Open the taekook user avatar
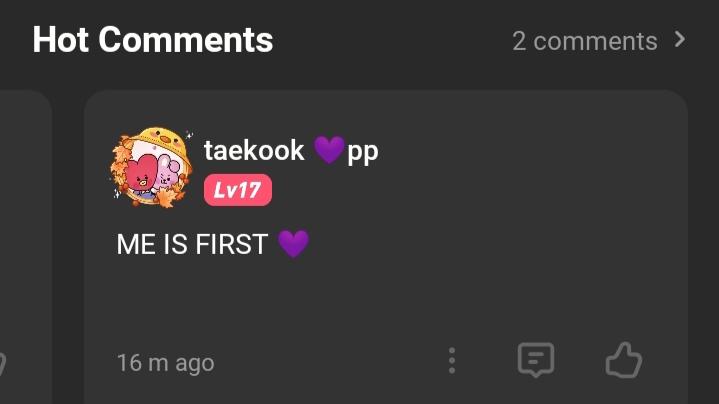The image size is (719, 404). click(x=151, y=168)
